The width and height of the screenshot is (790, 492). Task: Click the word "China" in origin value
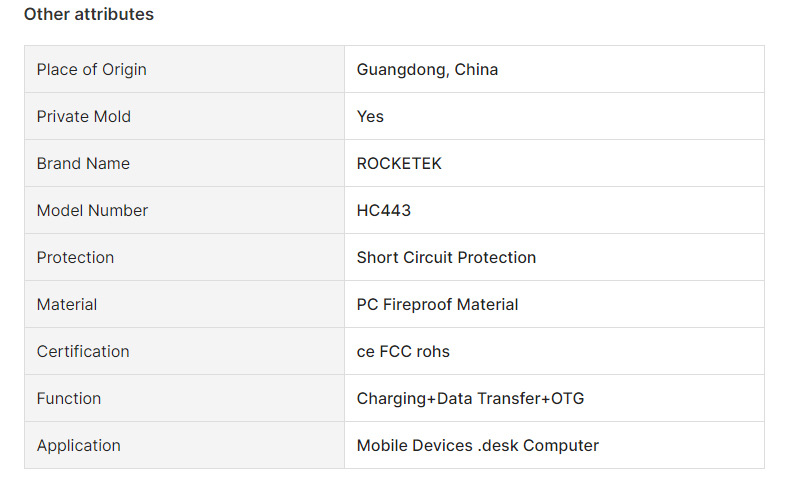[476, 69]
